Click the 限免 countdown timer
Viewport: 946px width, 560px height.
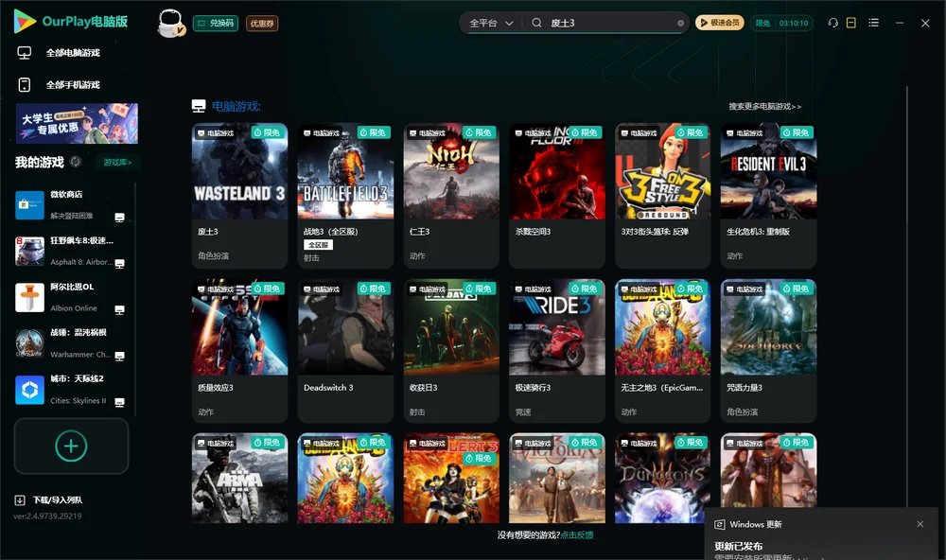pos(782,23)
